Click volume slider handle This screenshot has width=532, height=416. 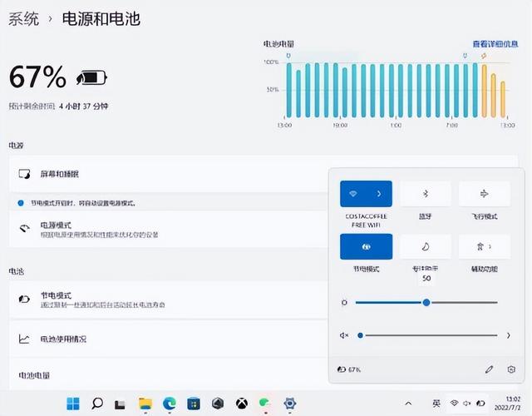[360, 335]
